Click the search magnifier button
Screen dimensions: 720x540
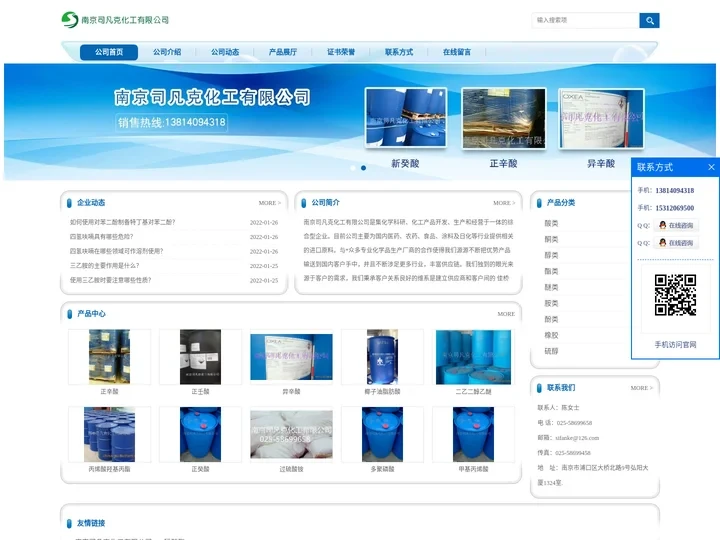(649, 20)
